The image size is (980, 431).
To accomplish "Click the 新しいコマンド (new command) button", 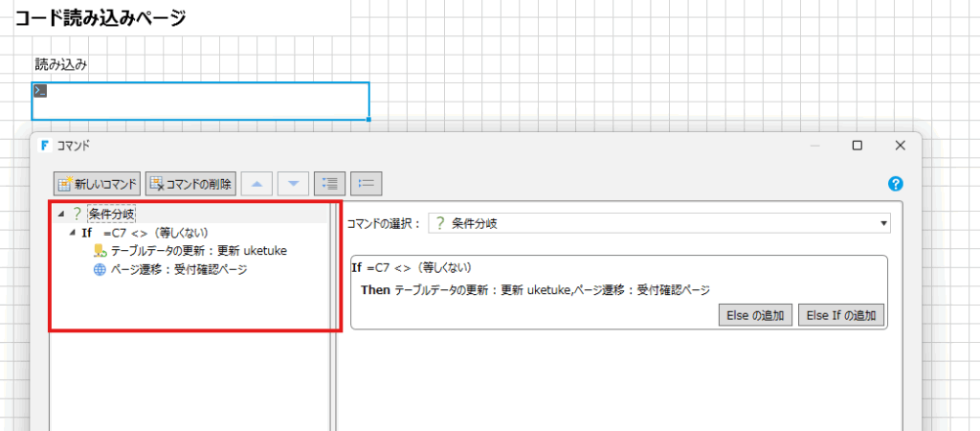I will click(99, 183).
